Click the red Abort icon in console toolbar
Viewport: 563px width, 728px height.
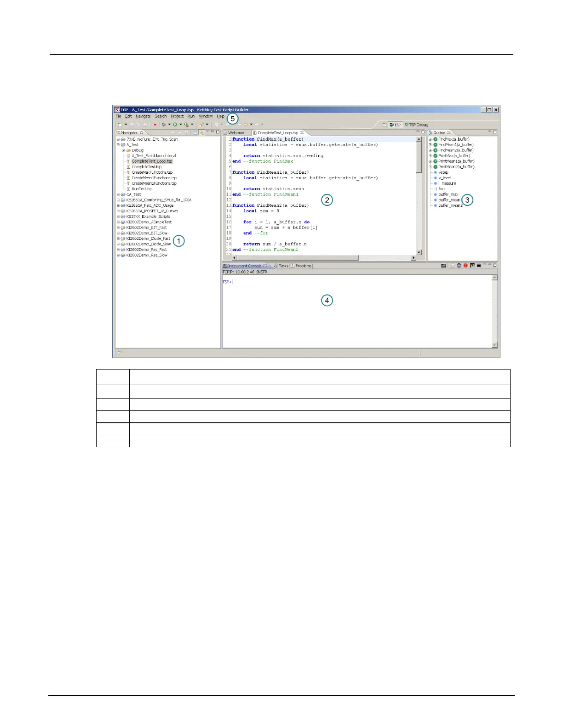[x=465, y=266]
